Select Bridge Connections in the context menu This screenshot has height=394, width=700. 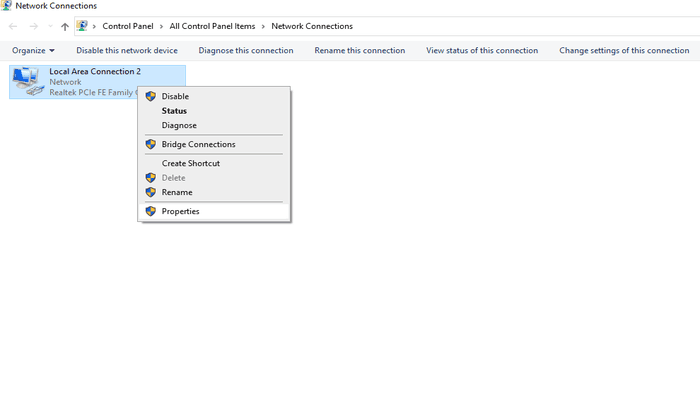pyautogui.click(x=214, y=144)
